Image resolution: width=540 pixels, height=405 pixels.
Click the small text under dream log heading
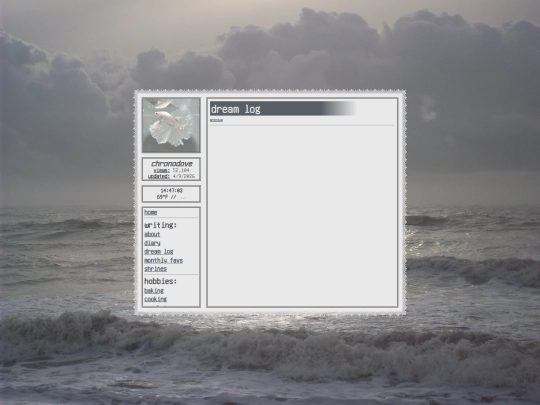(216, 120)
